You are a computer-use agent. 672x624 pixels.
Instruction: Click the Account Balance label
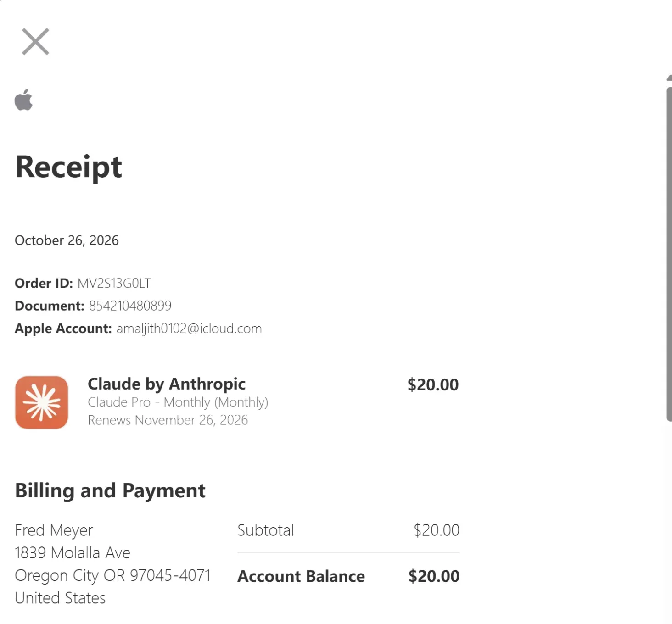[x=301, y=576]
